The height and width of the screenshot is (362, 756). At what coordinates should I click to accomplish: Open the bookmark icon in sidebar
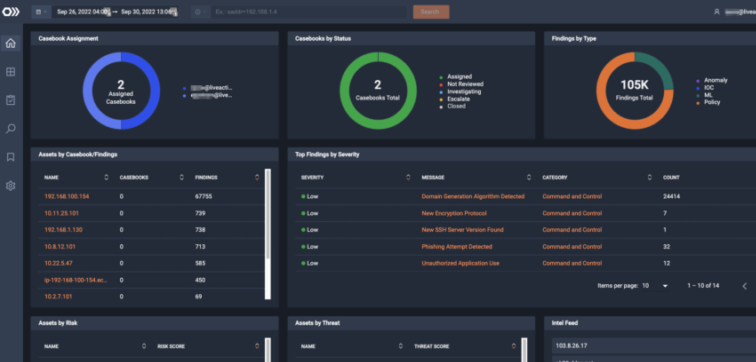11,157
